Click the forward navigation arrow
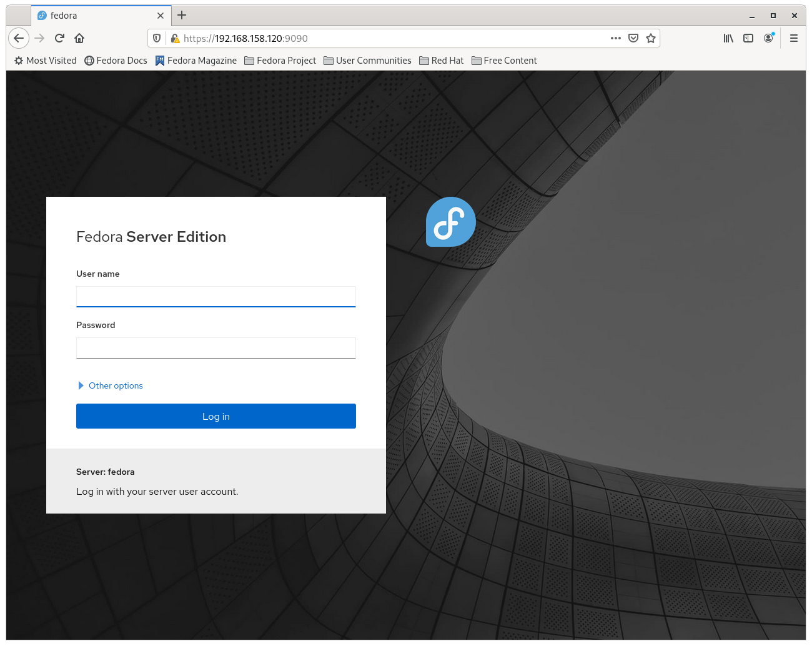The width and height of the screenshot is (812, 646). pyautogui.click(x=39, y=38)
